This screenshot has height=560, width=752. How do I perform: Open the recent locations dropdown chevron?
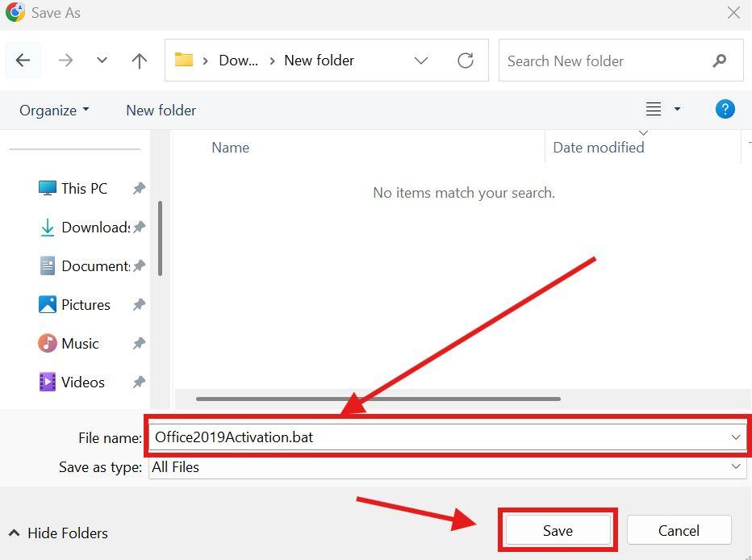coord(102,61)
